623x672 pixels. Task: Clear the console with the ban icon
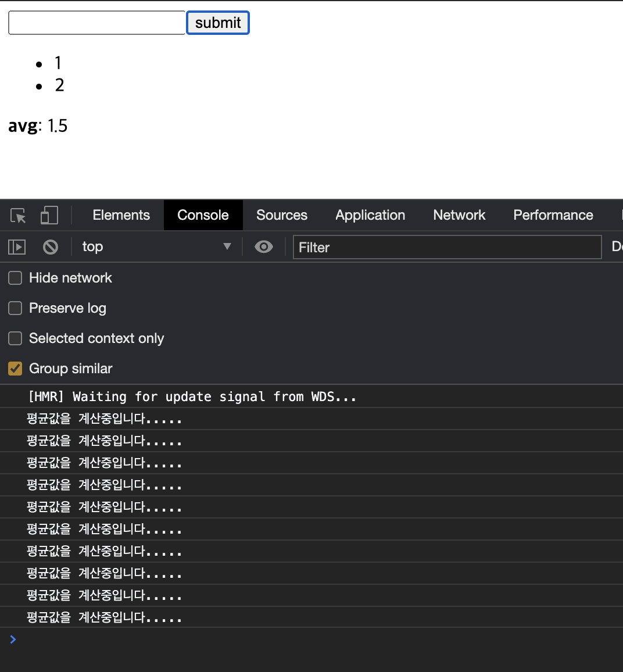[51, 247]
